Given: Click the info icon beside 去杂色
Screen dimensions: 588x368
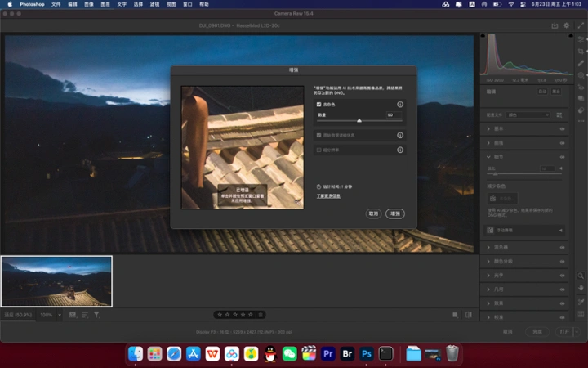Looking at the screenshot, I should [400, 105].
